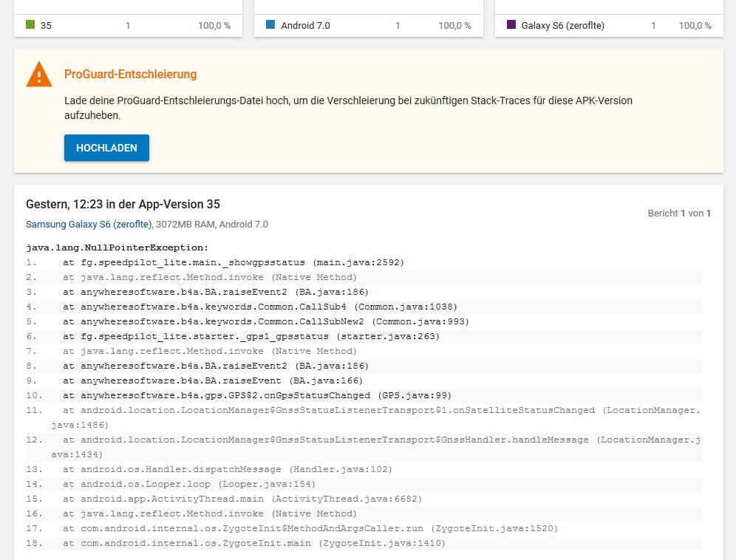Image resolution: width=736 pixels, height=560 pixels.
Task: Select the Android 7.0 row label
Action: 305,25
